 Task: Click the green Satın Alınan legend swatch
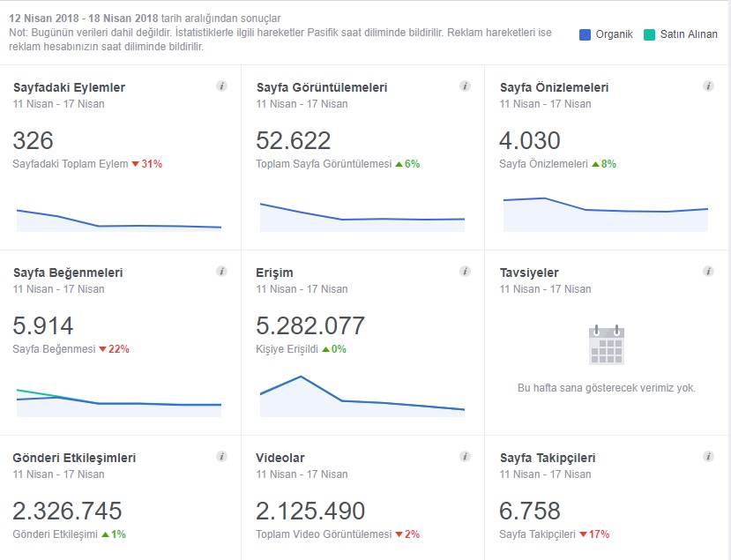(649, 34)
